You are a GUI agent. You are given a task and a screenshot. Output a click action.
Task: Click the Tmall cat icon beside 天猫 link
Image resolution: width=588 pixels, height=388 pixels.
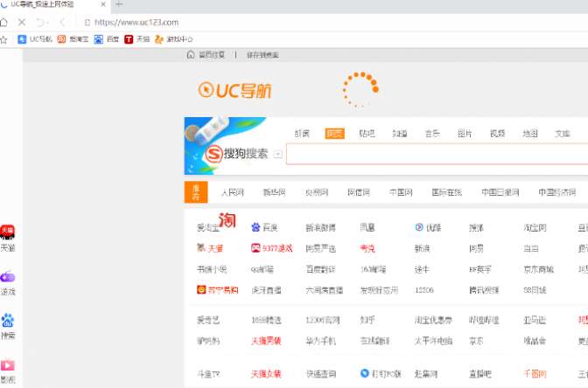pos(201,247)
